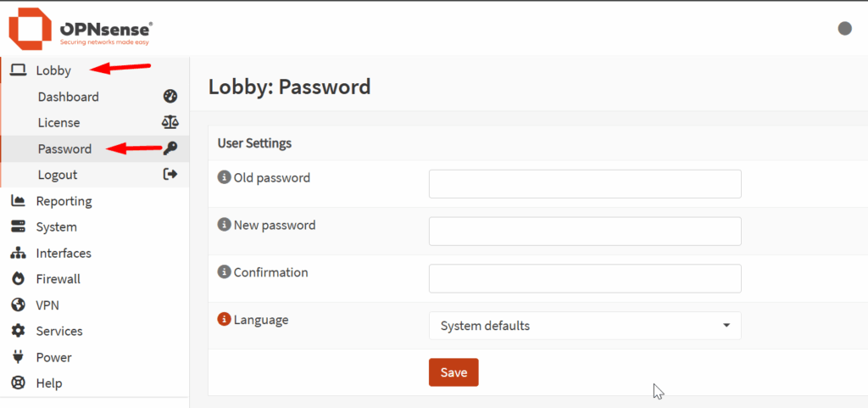Open the VPN menu
Image resolution: width=868 pixels, height=408 pixels.
(x=47, y=305)
